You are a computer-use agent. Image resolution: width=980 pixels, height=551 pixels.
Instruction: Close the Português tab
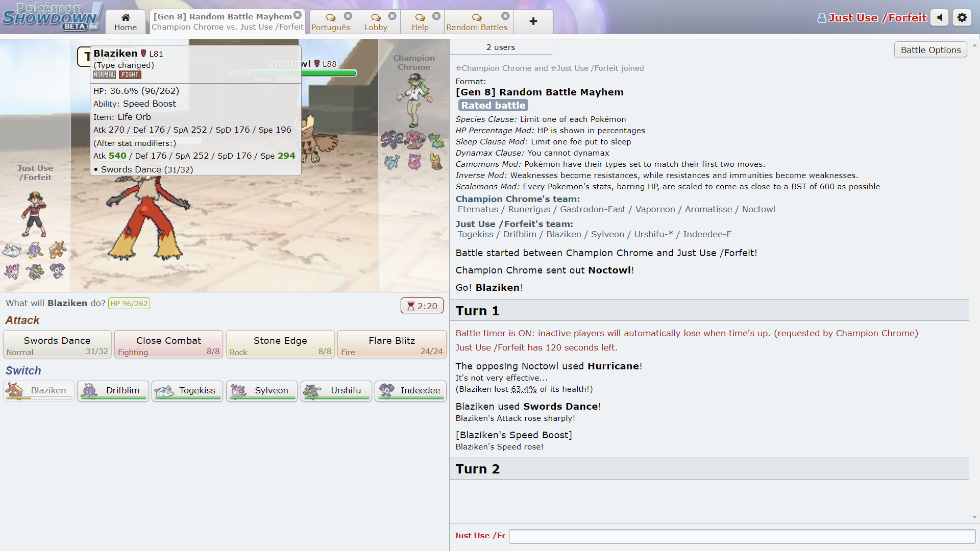[348, 16]
